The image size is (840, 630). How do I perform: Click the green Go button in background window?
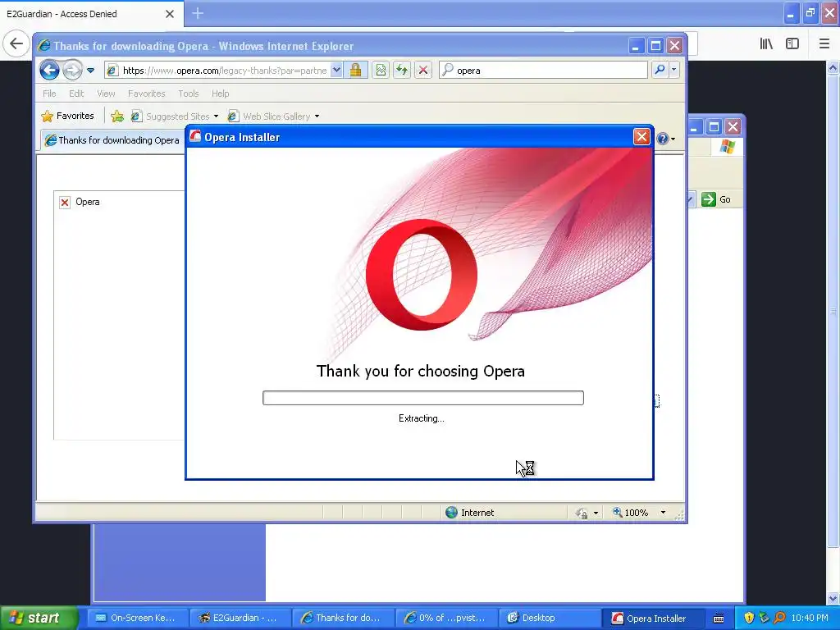pos(715,199)
